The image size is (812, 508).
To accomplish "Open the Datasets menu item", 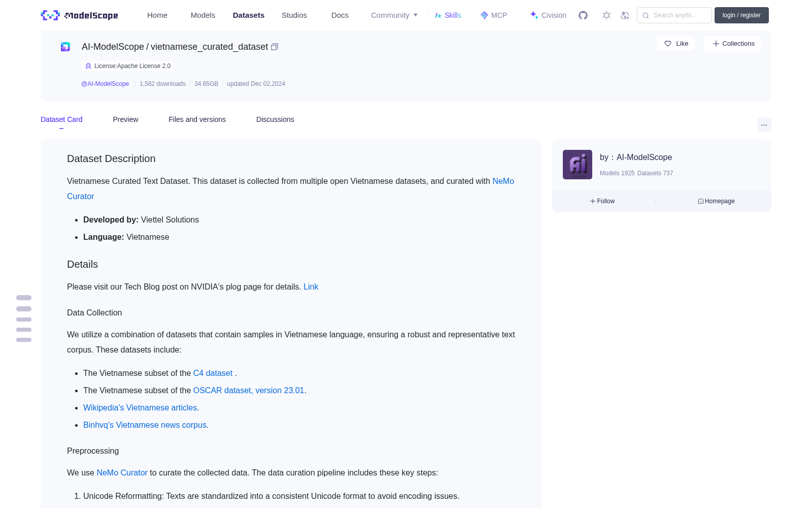I will [x=249, y=15].
